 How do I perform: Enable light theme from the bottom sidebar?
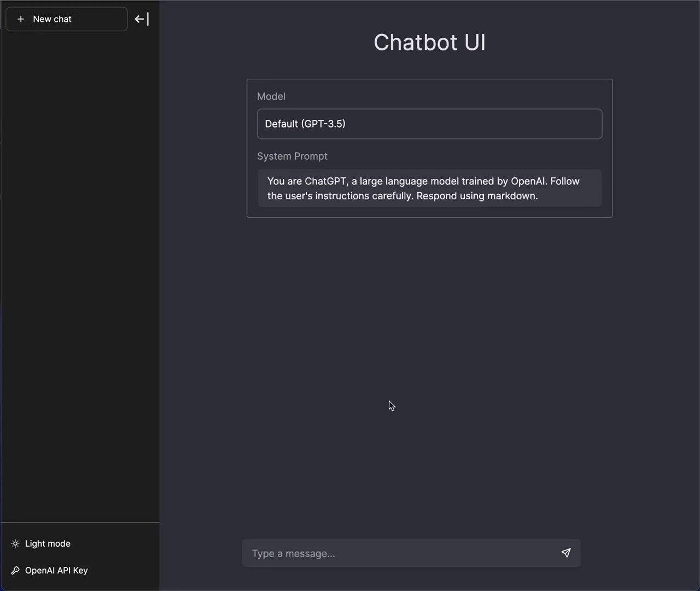48,543
